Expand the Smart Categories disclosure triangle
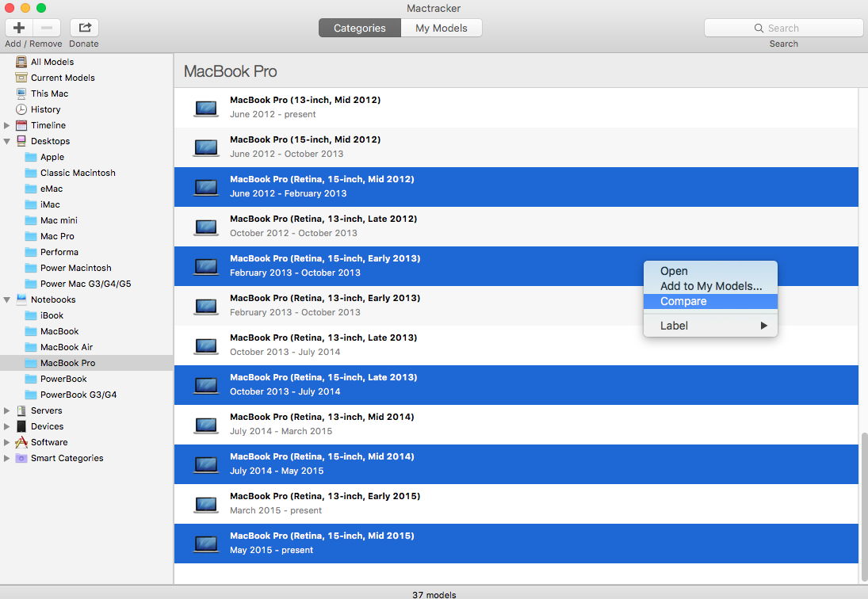Image resolution: width=868 pixels, height=599 pixels. coord(6,458)
